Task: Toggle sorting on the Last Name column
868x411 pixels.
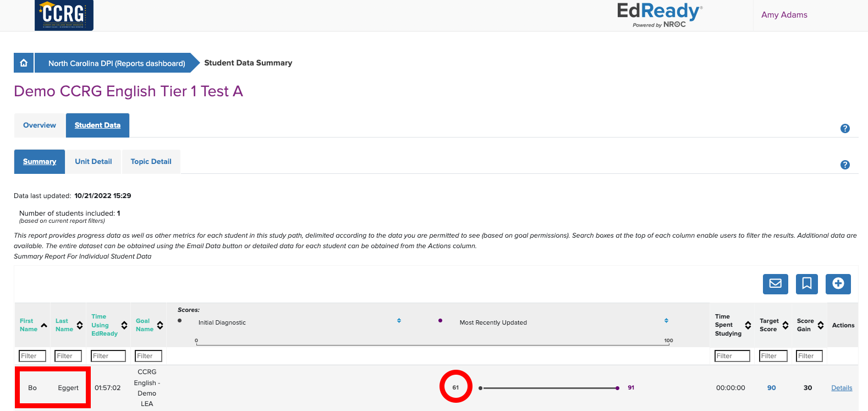Action: click(79, 325)
